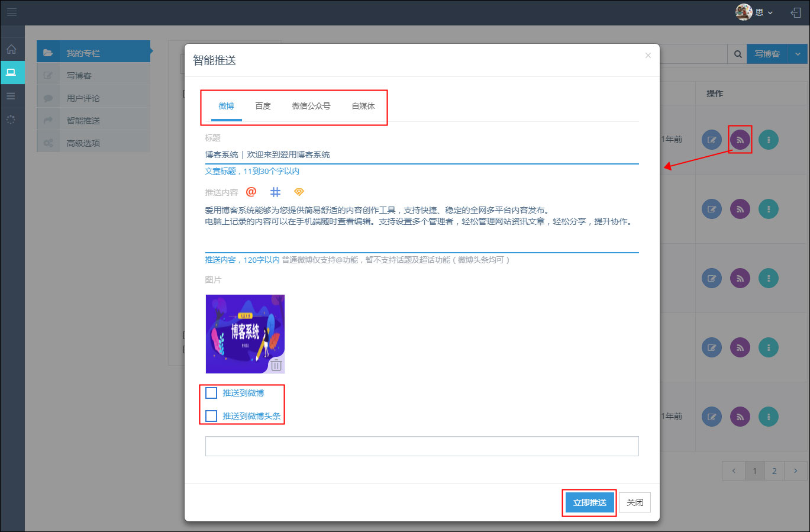Click the 推送内容 text area

pyautogui.click(x=422, y=227)
